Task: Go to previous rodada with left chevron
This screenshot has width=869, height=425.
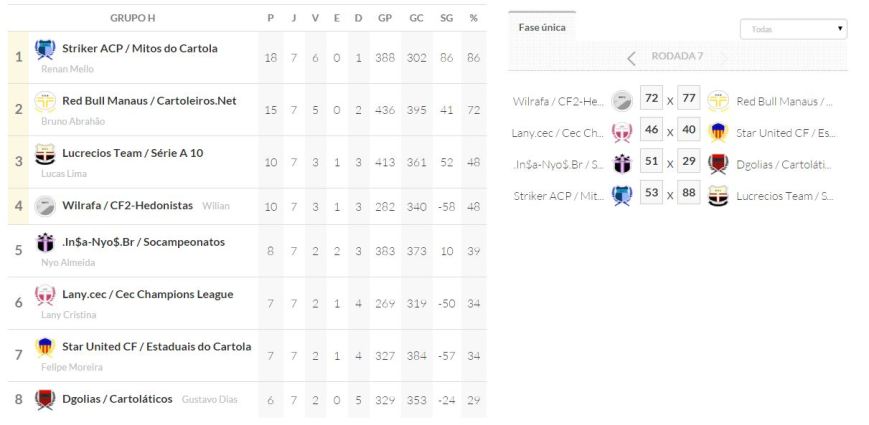Action: tap(631, 57)
